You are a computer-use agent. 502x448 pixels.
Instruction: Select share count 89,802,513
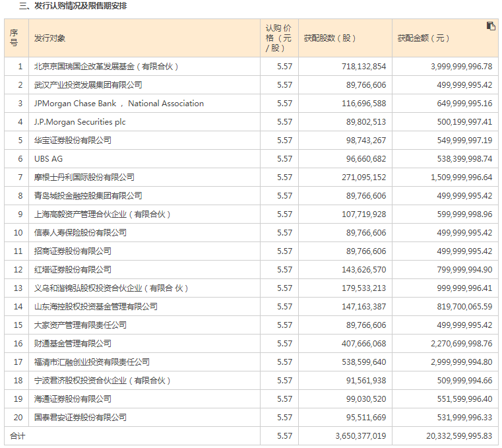pyautogui.click(x=366, y=122)
